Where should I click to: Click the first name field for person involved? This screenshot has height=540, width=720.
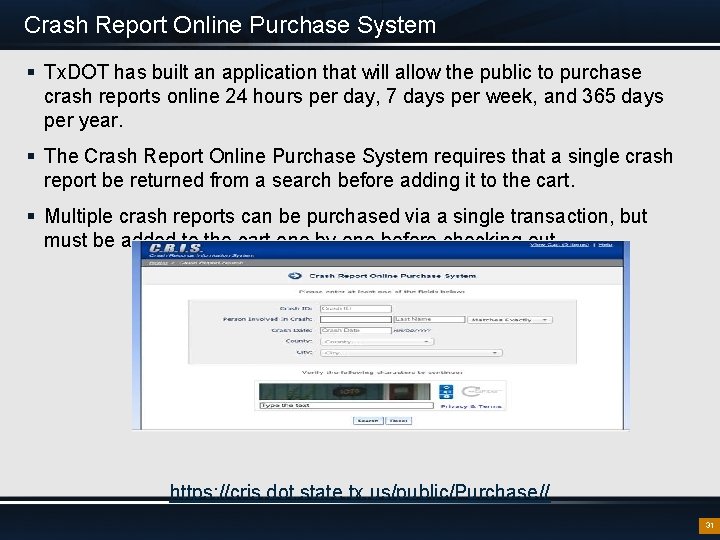(356, 319)
